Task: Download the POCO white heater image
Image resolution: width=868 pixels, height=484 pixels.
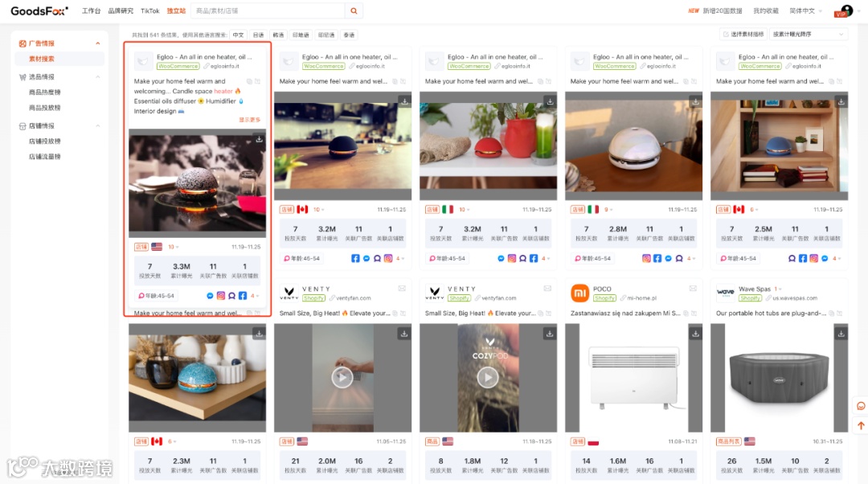Action: pyautogui.click(x=695, y=334)
